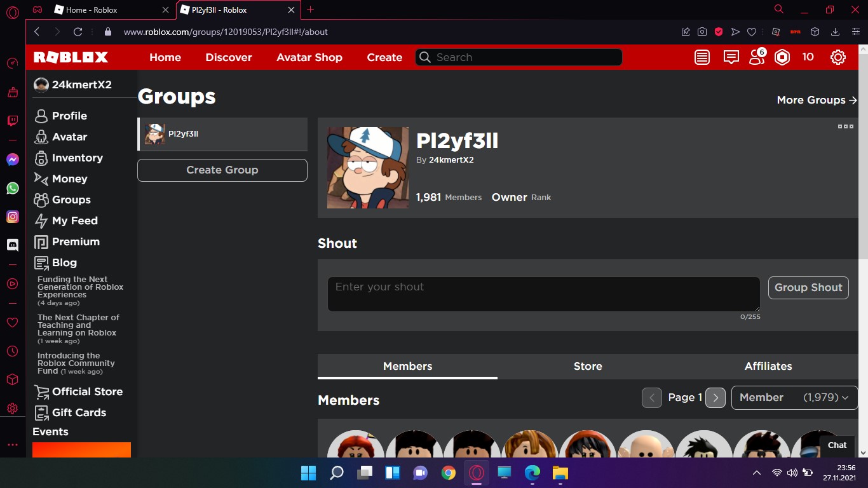Close the Pl2yf3ll - Roblox browser tab

(292, 10)
